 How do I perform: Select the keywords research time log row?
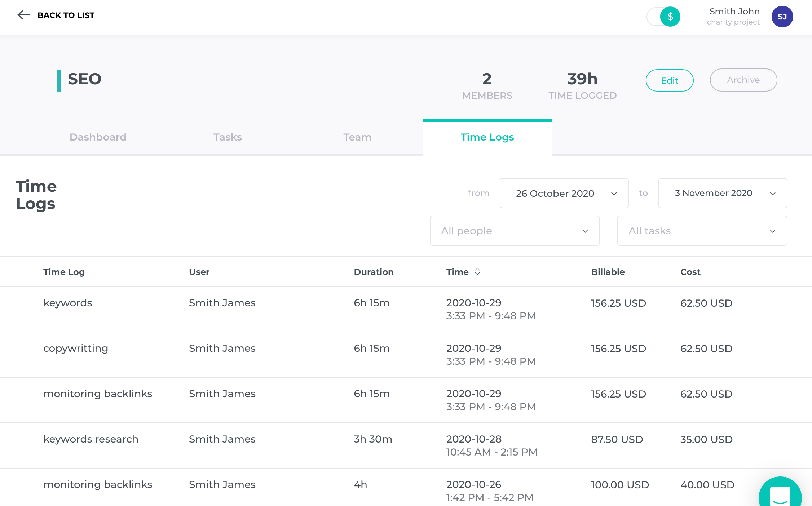coord(91,439)
